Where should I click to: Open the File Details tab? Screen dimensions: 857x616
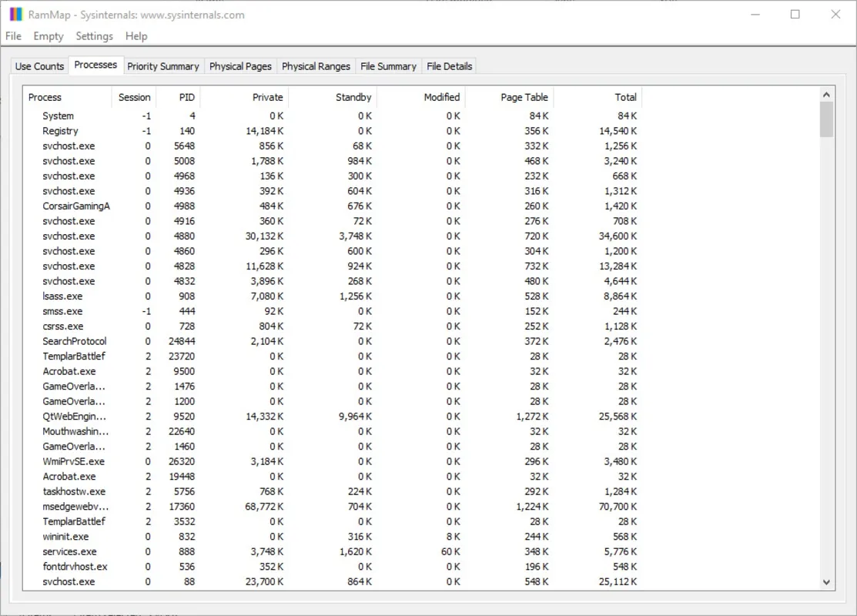tap(449, 66)
